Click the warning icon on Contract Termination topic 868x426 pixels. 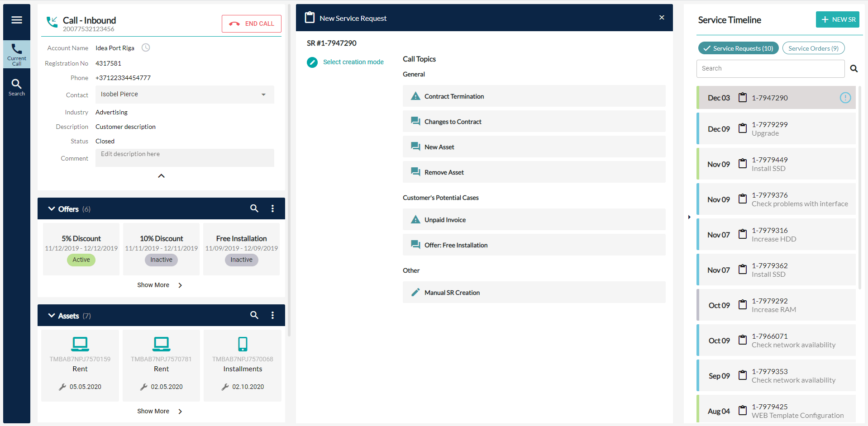click(x=415, y=95)
